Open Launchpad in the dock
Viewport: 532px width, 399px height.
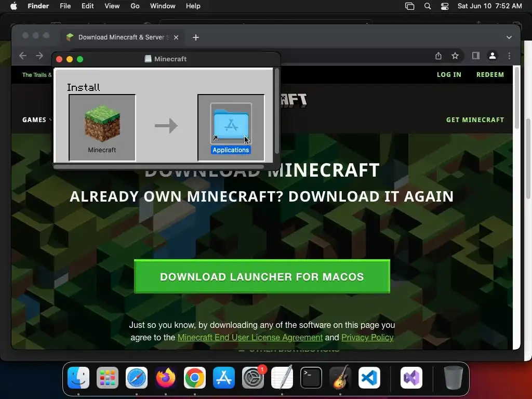(x=108, y=378)
